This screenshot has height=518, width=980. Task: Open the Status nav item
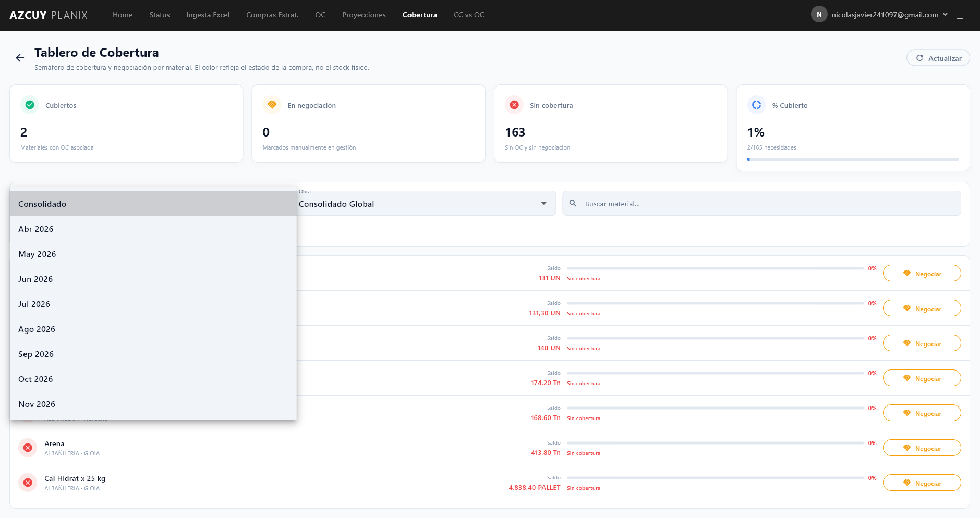pyautogui.click(x=160, y=15)
